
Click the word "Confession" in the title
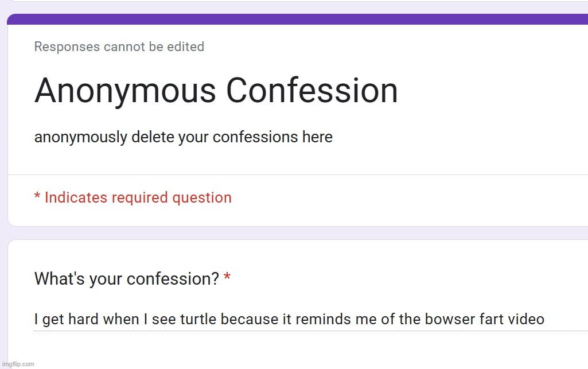(311, 91)
